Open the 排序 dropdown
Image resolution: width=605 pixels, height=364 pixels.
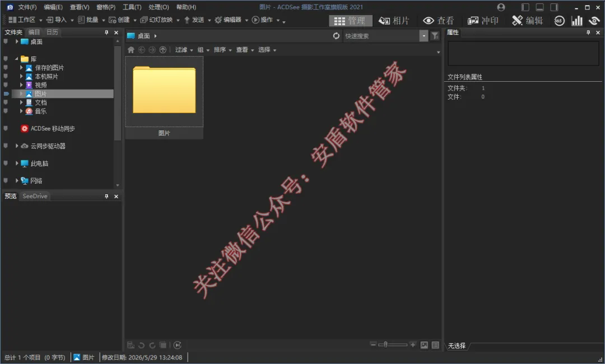tap(222, 50)
